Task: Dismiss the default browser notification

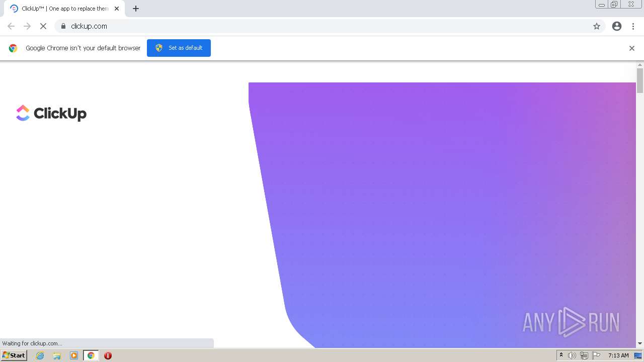Action: pos(632,48)
